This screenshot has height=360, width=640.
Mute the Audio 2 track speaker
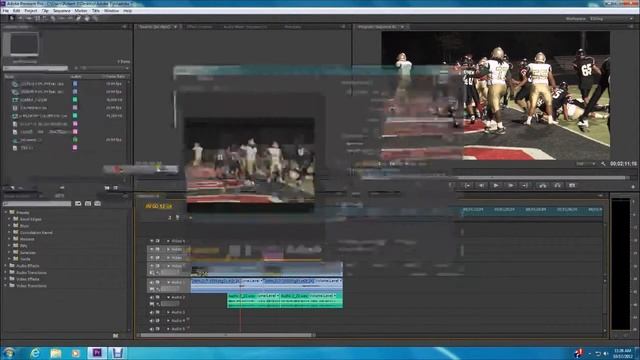(151, 298)
